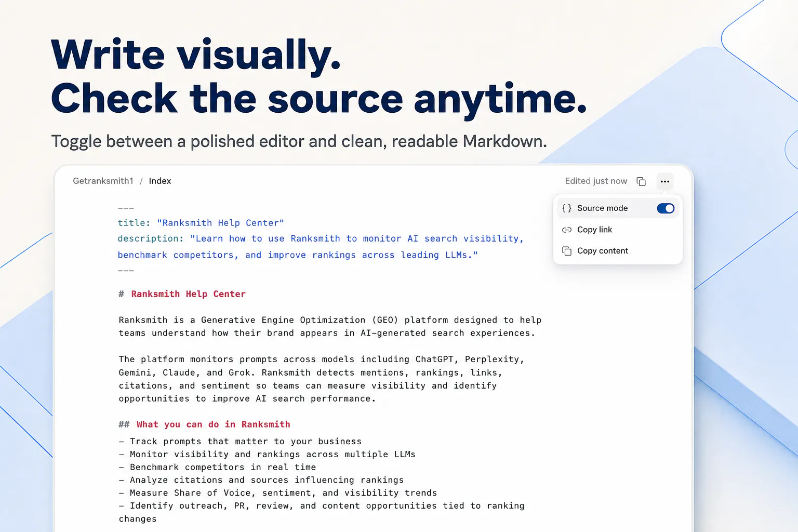
Task: Click the curly braces Source mode icon
Action: 567,208
